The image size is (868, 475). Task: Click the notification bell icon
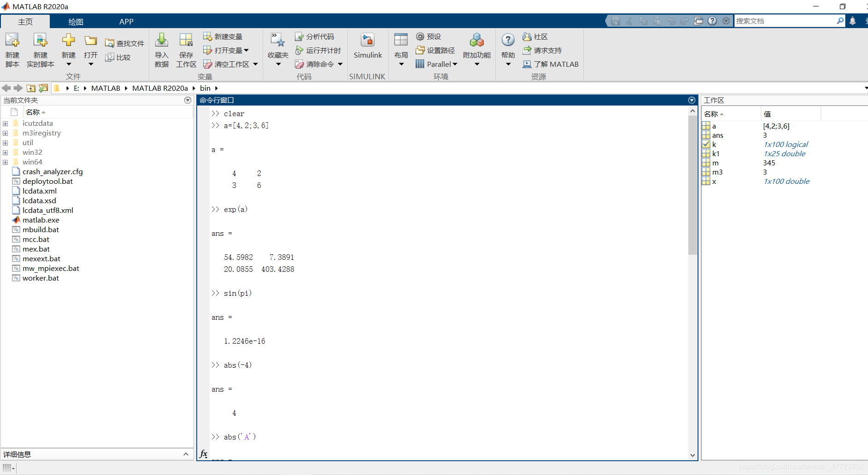(x=853, y=21)
